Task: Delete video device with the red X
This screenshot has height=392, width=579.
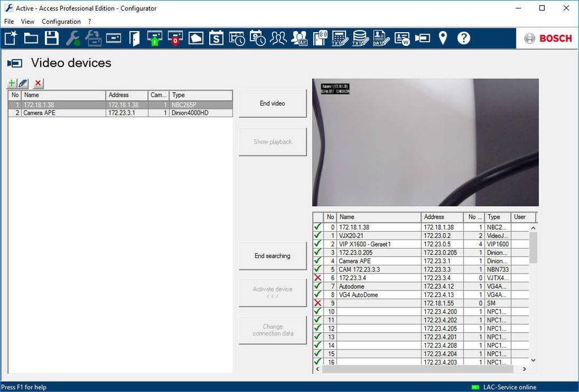Action: pos(38,84)
